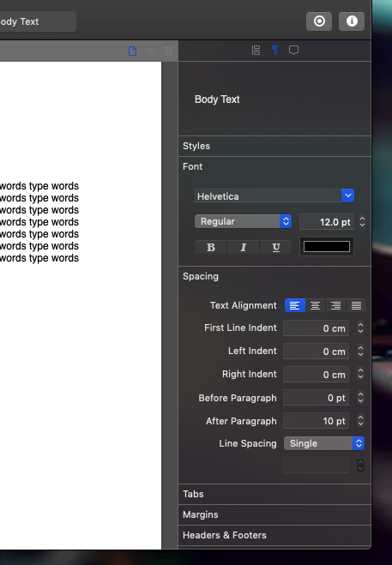The height and width of the screenshot is (565, 392).
Task: Align text left
Action: point(294,305)
